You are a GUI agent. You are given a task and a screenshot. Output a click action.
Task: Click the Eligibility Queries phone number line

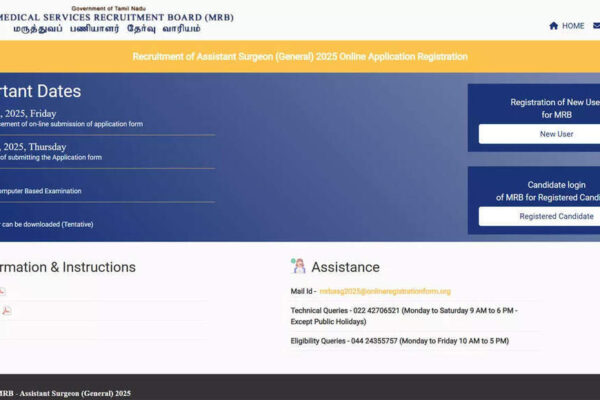399,341
